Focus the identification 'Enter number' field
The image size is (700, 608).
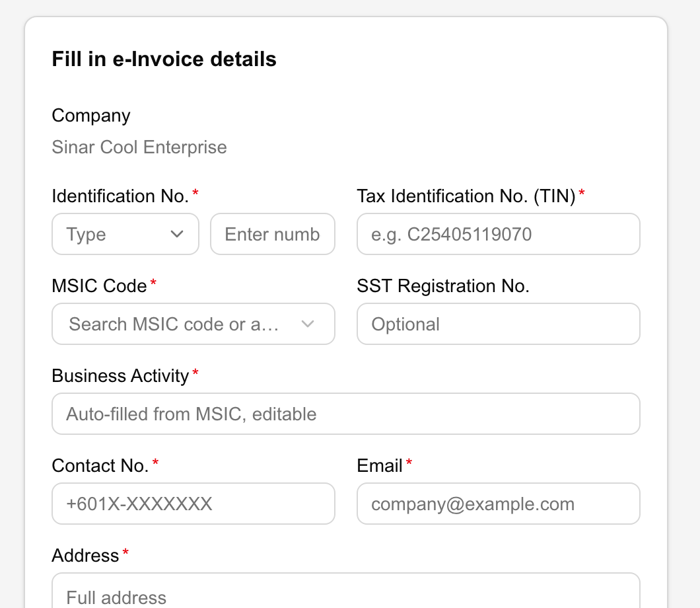pos(273,234)
